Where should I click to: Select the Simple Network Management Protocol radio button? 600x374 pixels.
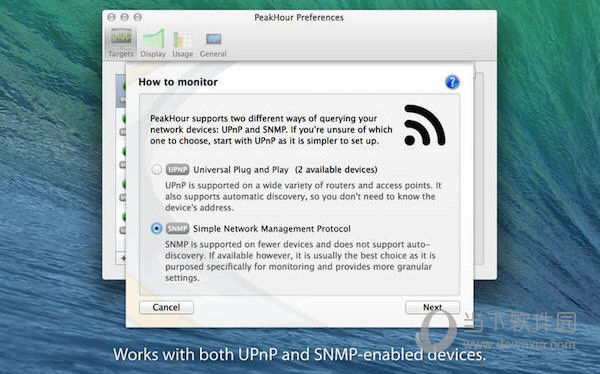click(157, 229)
